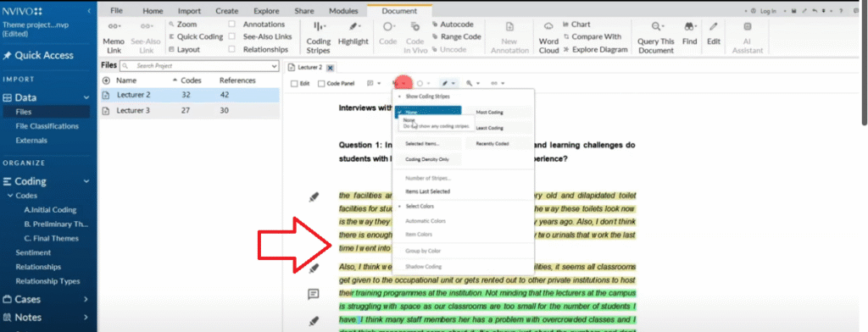868x332 pixels.
Task: Click the Layout ribbon item
Action: coord(184,49)
